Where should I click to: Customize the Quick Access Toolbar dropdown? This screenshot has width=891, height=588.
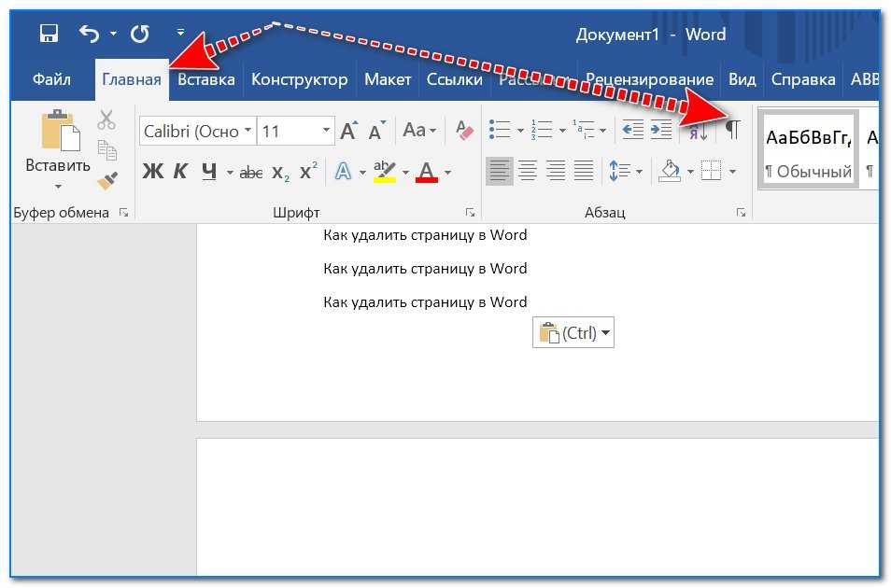coord(180,33)
